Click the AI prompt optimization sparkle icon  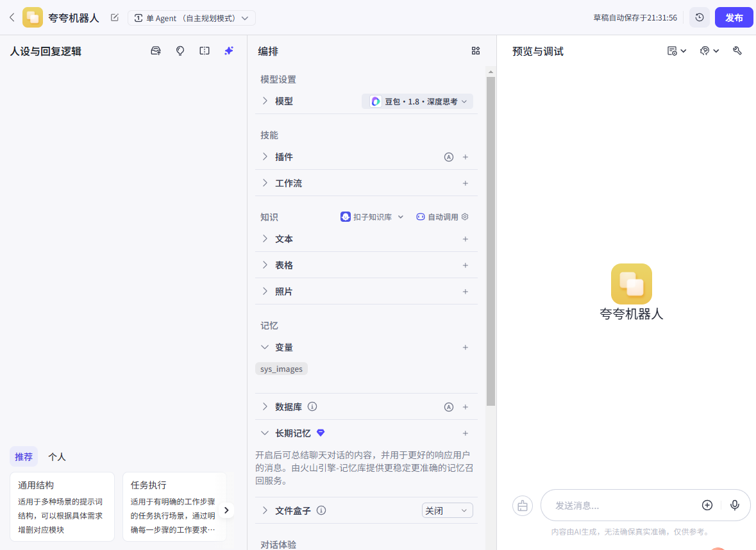click(x=228, y=51)
